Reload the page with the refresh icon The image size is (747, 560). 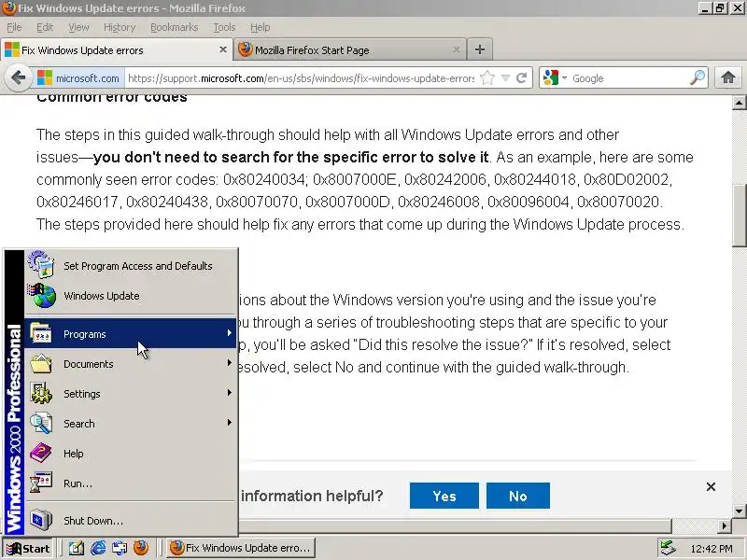tap(522, 78)
